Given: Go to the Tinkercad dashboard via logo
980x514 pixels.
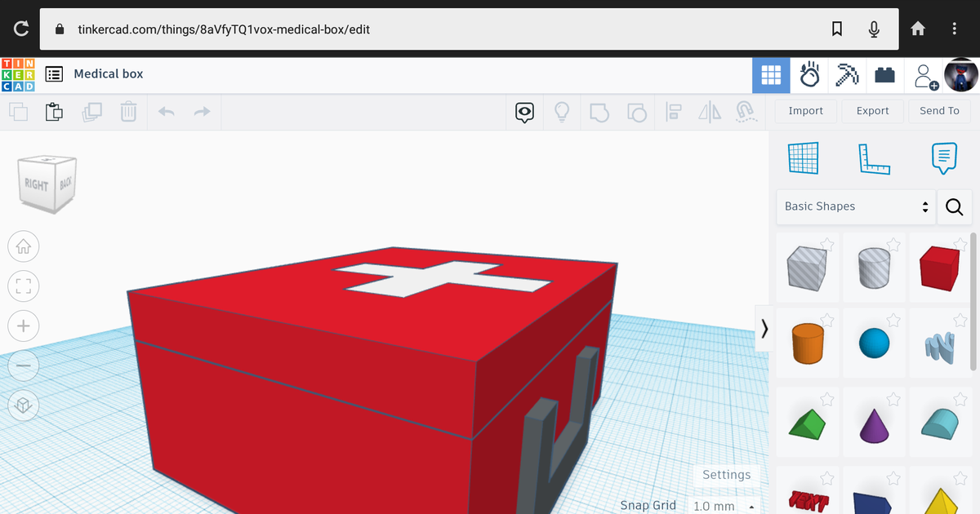Looking at the screenshot, I should (x=18, y=73).
